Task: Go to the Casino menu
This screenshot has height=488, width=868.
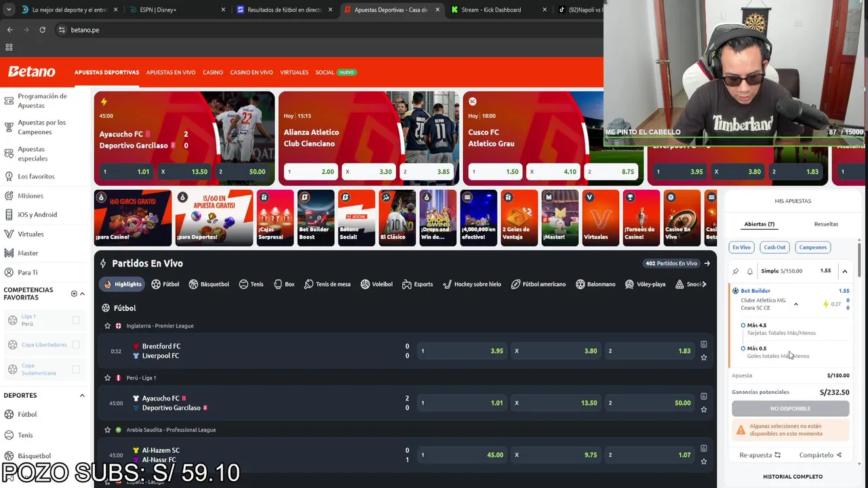Action: (x=212, y=73)
